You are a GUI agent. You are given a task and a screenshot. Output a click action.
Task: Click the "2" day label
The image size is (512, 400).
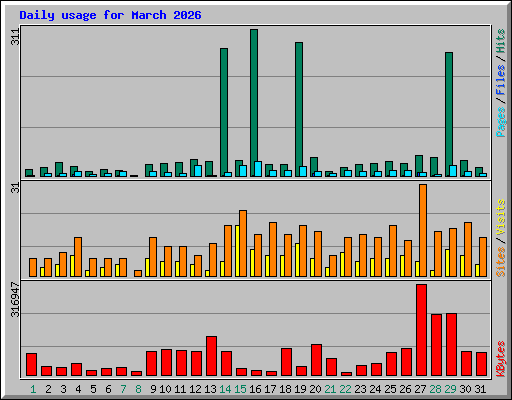coord(48,389)
